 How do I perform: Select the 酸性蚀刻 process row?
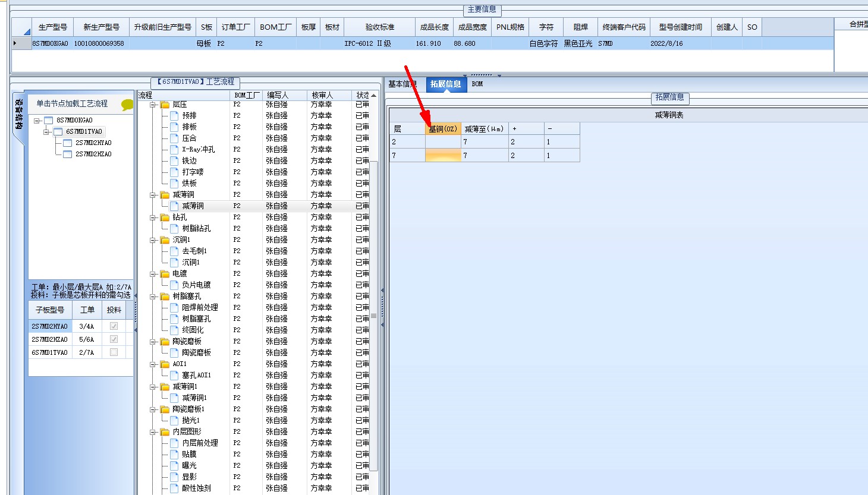coord(254,488)
